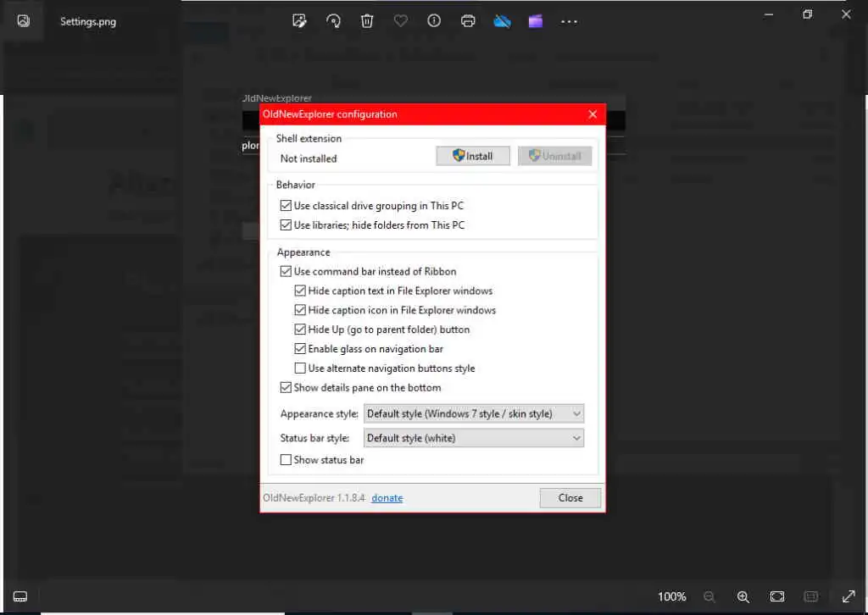Click the fit to window icon

(x=777, y=596)
